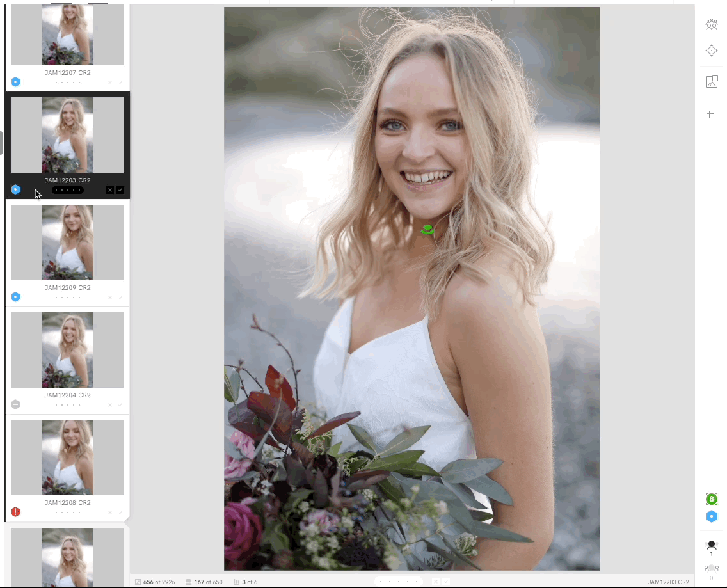Image resolution: width=727 pixels, height=588 pixels.
Task: Click the JAM12204.CR2 filename label
Action: tap(68, 395)
